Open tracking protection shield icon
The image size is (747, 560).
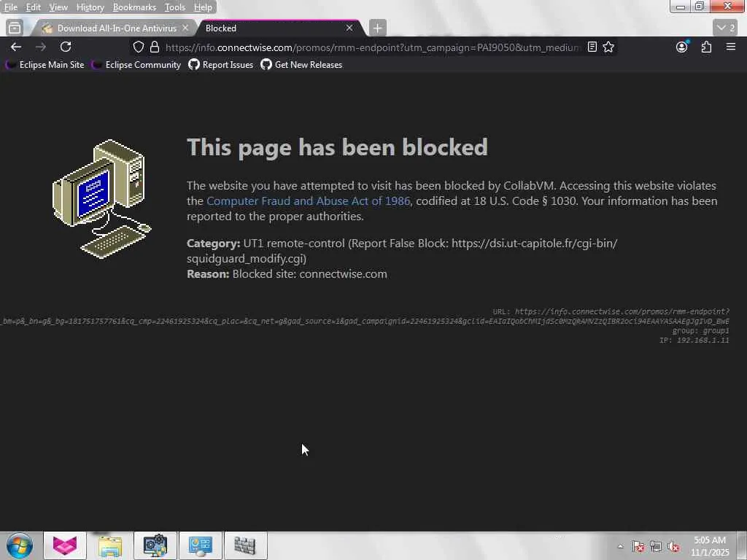tap(138, 47)
